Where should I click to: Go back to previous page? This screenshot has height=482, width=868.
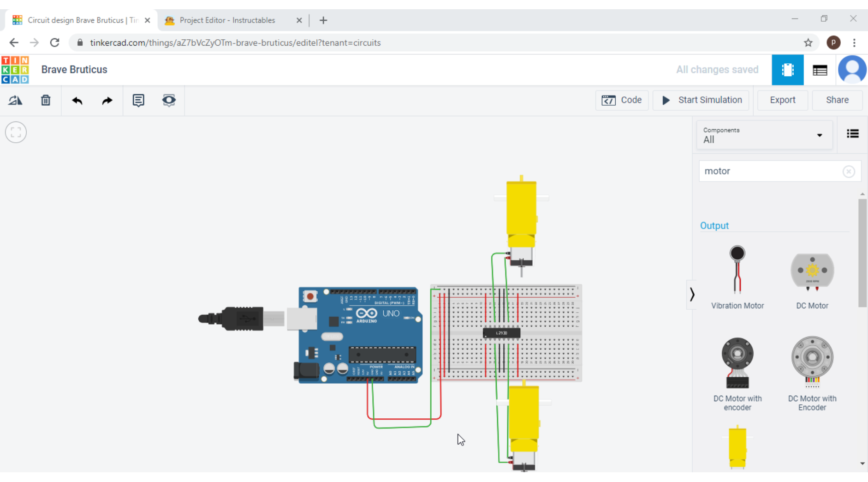[14, 43]
